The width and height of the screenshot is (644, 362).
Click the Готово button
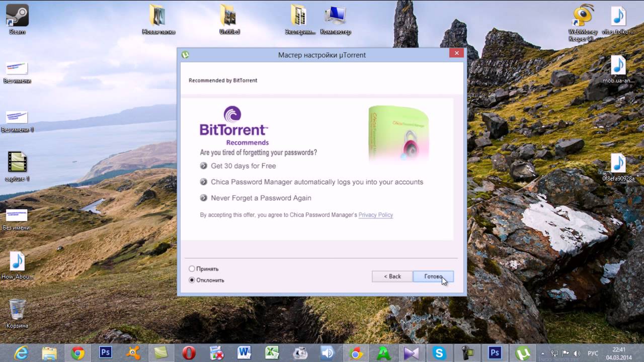tap(433, 277)
